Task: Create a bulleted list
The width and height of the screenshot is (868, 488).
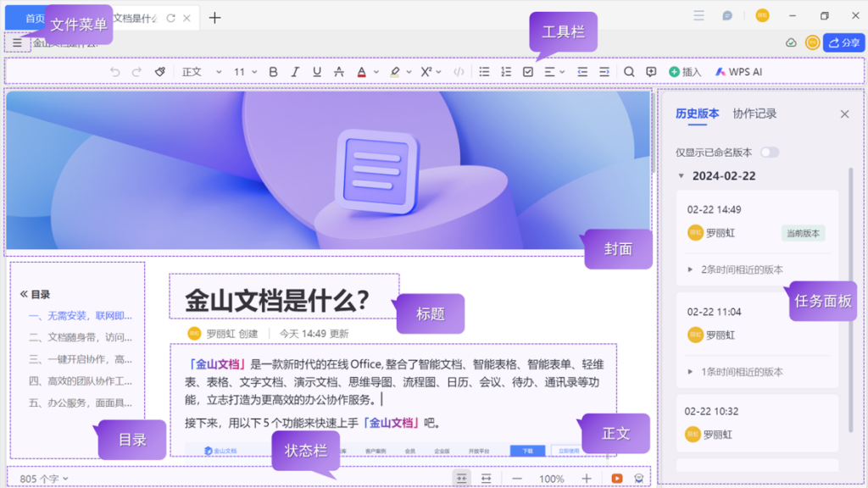Action: pos(484,72)
